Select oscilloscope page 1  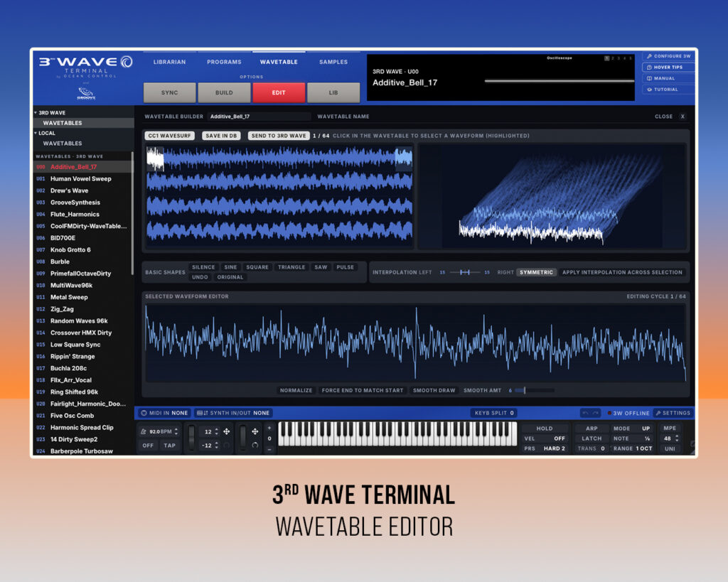[606, 58]
